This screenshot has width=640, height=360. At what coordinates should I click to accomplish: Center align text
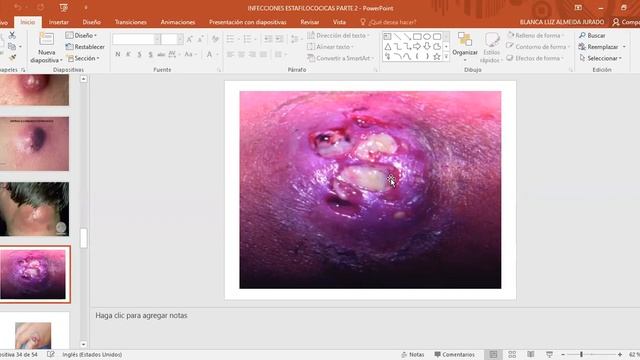click(x=241, y=54)
